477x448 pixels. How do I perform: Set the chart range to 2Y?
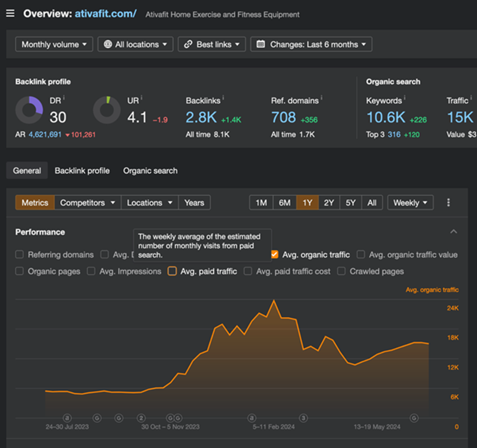329,202
